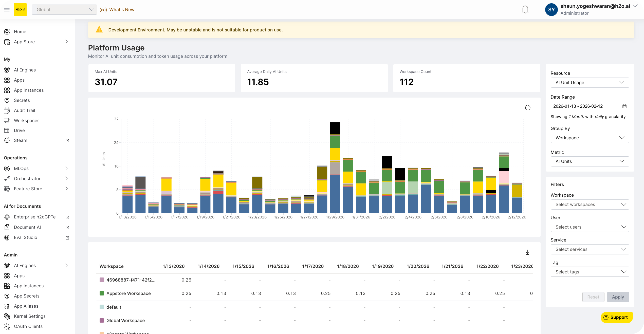This screenshot has height=334, width=644.
Task: Open Enterprise h2oGPTe external link icon
Action: (x=67, y=217)
